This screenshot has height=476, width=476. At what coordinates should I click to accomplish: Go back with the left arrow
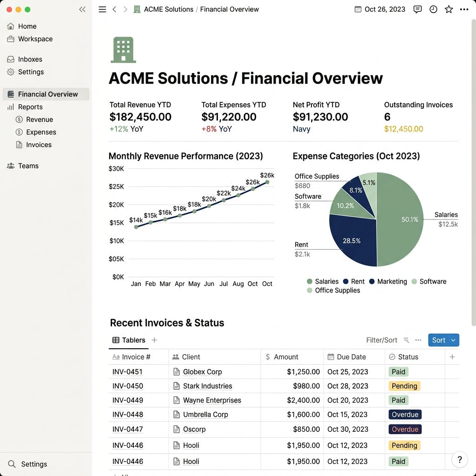click(x=114, y=9)
